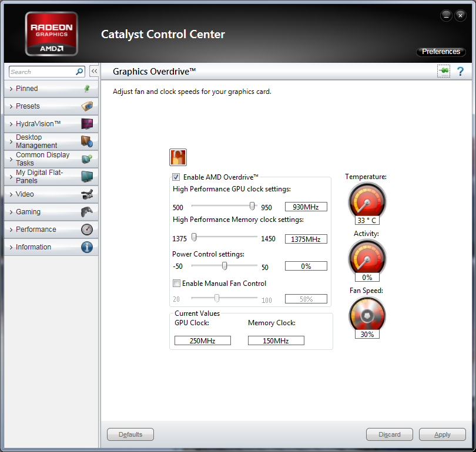The width and height of the screenshot is (476, 452).
Task: Click the Common Display Tasks icon
Action: (87, 159)
